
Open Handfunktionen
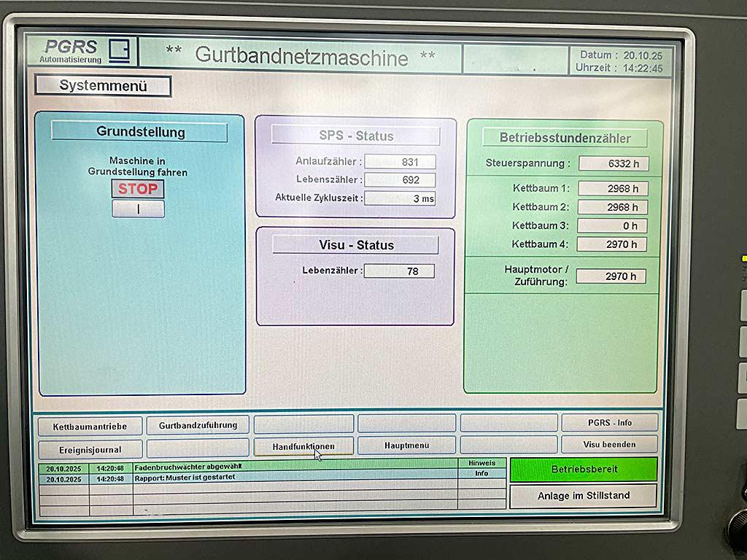pos(303,446)
